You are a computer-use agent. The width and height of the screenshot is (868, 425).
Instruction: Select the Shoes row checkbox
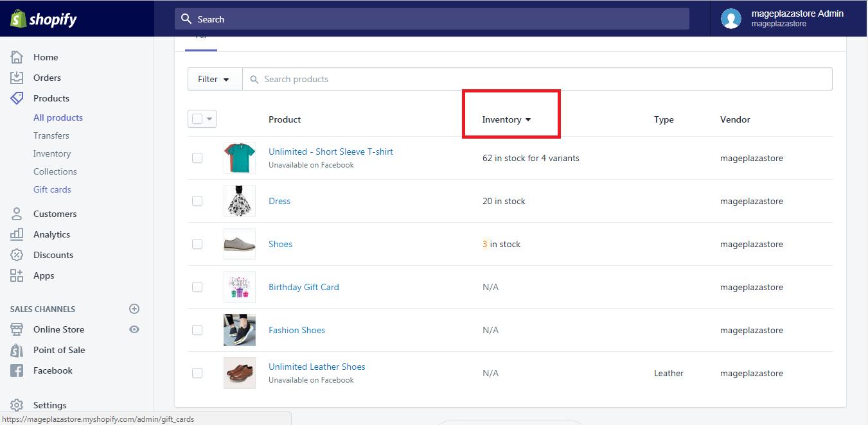click(197, 244)
